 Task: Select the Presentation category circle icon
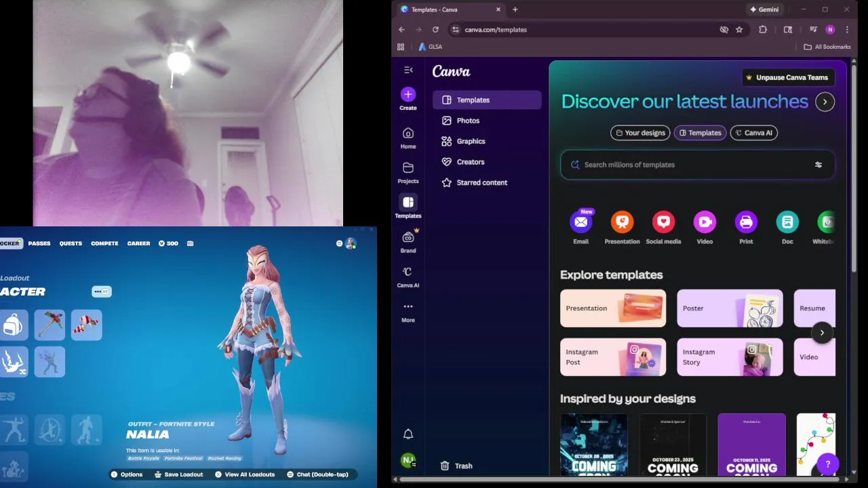point(622,222)
